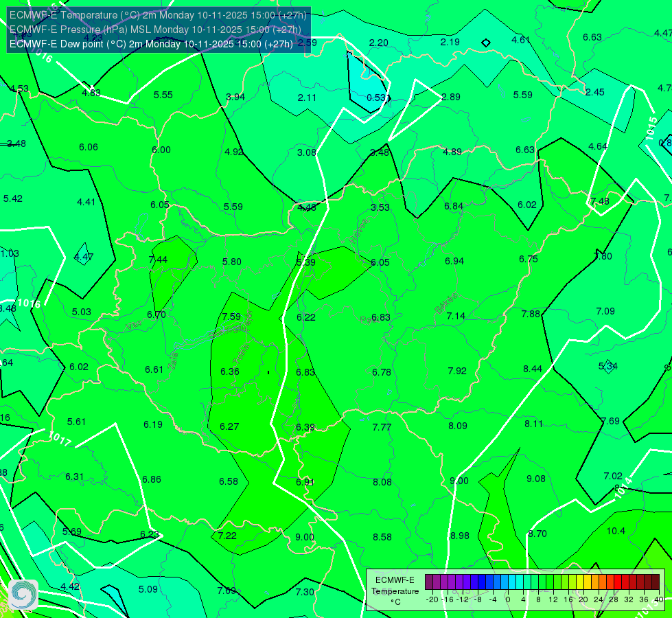This screenshot has height=618, width=672.
Task: Click the 7.30 grid value
Action: [305, 592]
